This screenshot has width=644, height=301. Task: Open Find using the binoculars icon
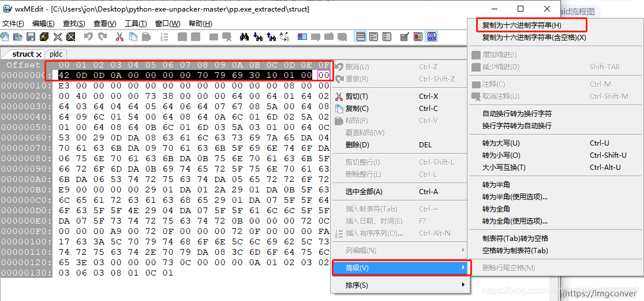point(244,36)
